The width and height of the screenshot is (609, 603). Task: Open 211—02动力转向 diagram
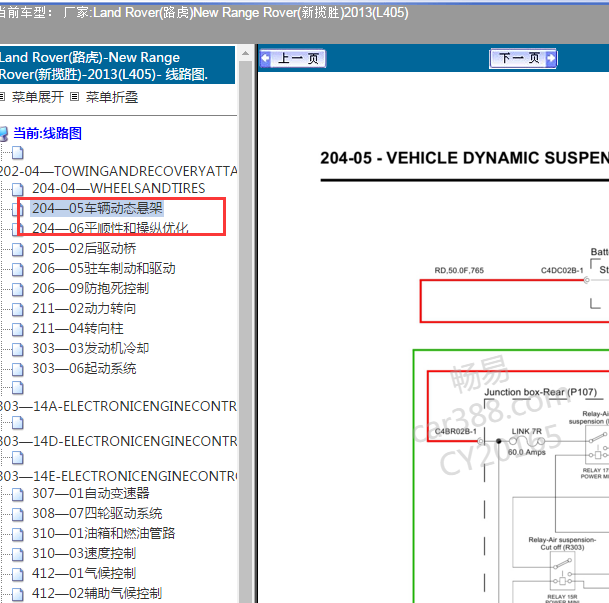point(84,309)
